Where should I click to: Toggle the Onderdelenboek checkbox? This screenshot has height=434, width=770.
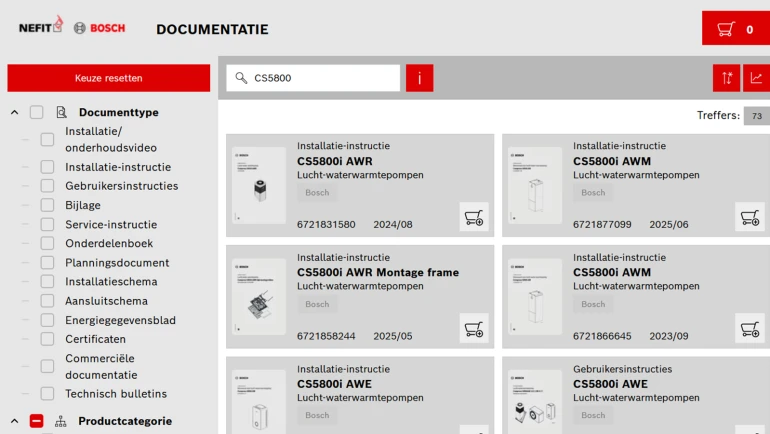click(47, 244)
